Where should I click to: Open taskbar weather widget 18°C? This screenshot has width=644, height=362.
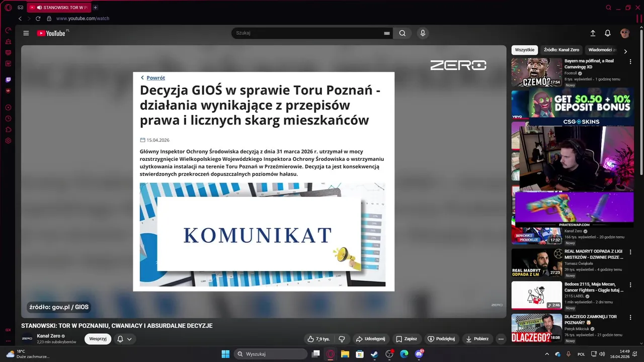[27, 354]
